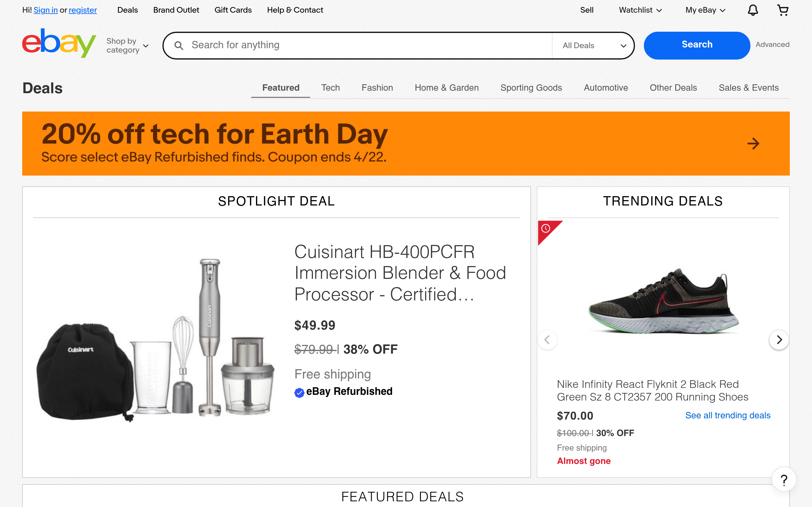Viewport: 812px width, 507px height.
Task: Expand the My eBay menu
Action: pyautogui.click(x=705, y=10)
